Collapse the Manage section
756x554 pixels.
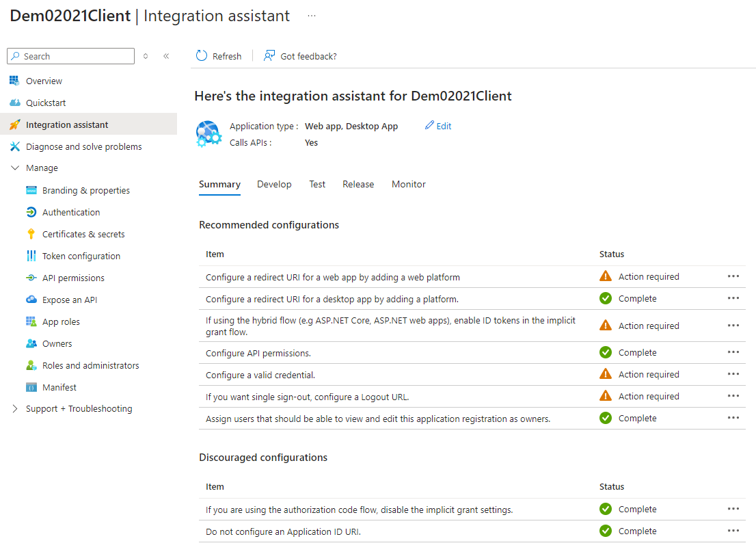(x=15, y=168)
